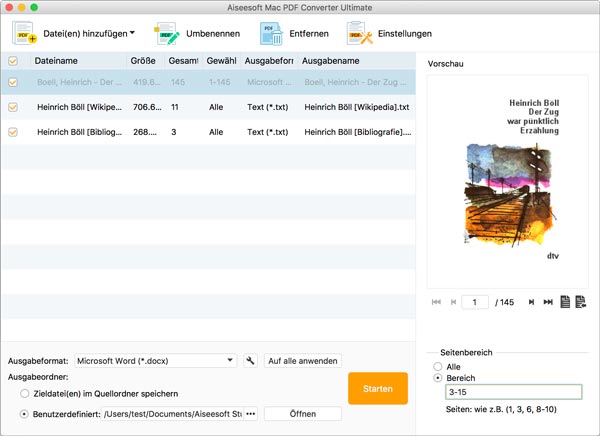Go to next preview page

[531, 302]
